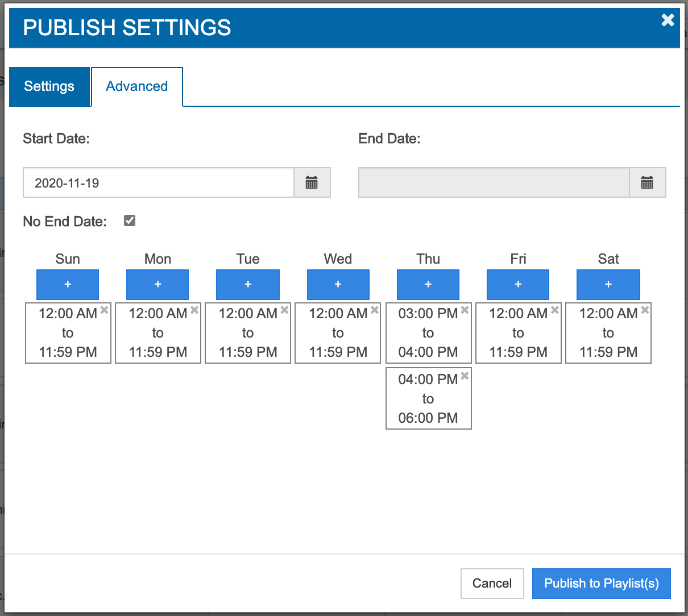Delete Thursday's 03:00 PM to 04:00 PM slot

pos(465,310)
